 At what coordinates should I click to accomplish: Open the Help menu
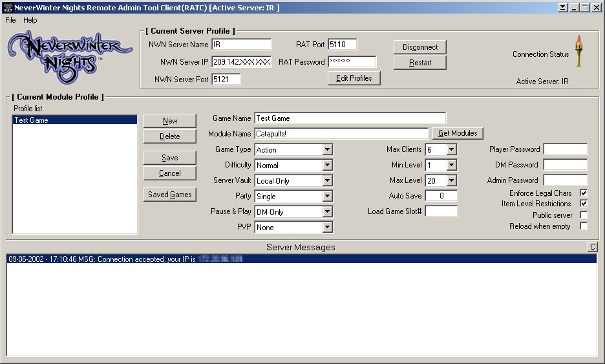click(x=30, y=21)
